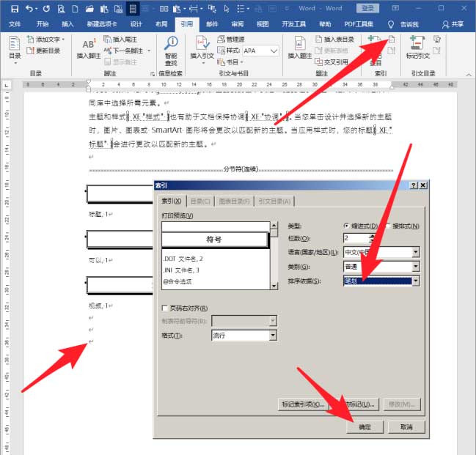
Task: Click 插入表目录 table of figures
Action: 334,39
